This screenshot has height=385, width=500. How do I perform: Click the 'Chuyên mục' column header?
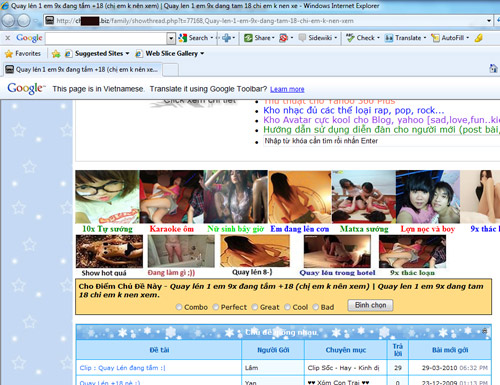(x=346, y=350)
